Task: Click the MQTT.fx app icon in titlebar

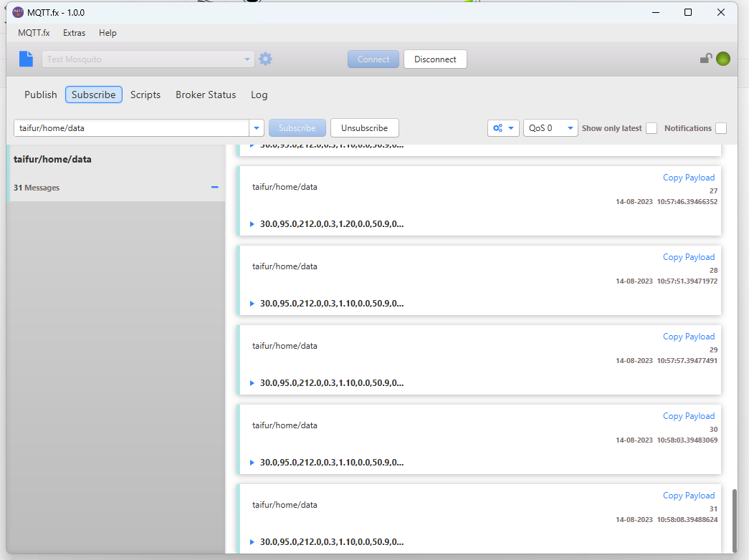Action: click(18, 12)
